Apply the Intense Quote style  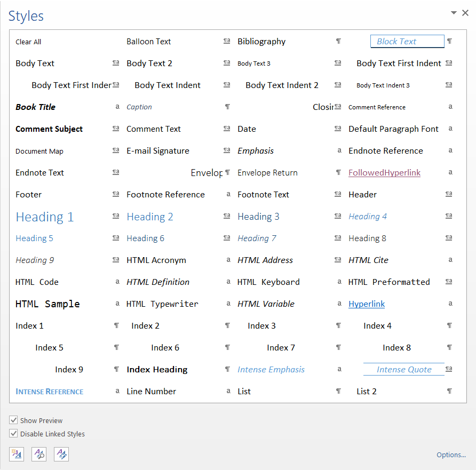point(404,369)
